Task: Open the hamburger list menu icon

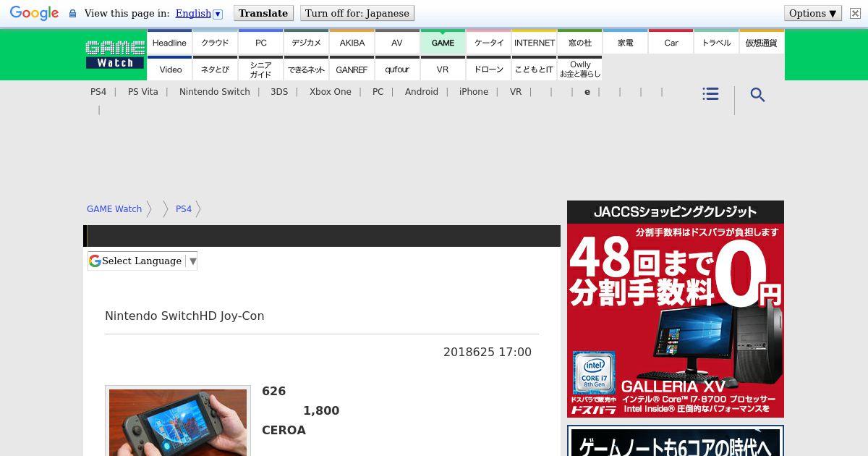Action: coord(710,94)
